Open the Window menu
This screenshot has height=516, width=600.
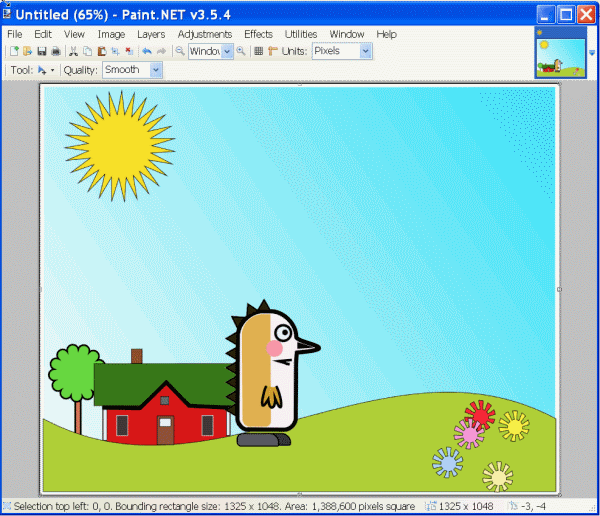click(347, 34)
